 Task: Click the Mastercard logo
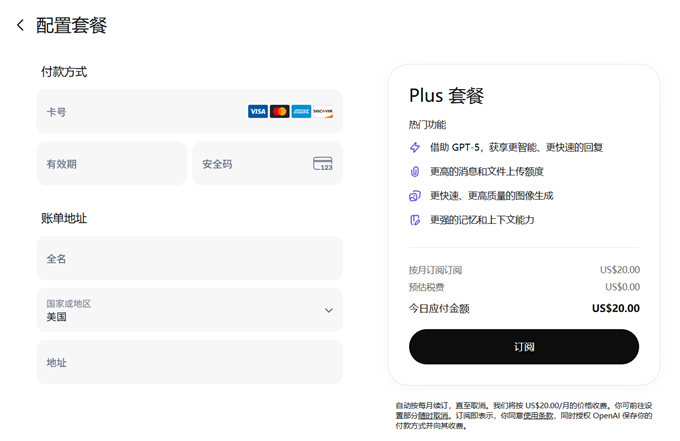280,112
